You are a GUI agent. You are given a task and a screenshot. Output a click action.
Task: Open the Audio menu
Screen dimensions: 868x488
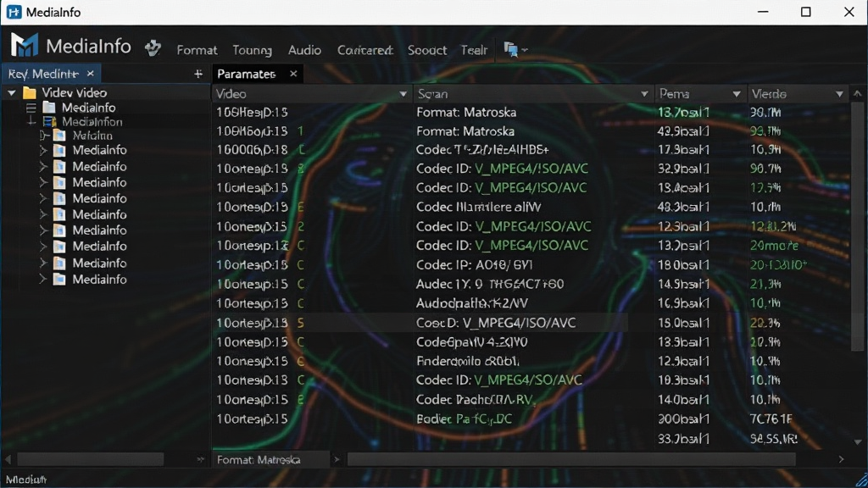coord(304,50)
